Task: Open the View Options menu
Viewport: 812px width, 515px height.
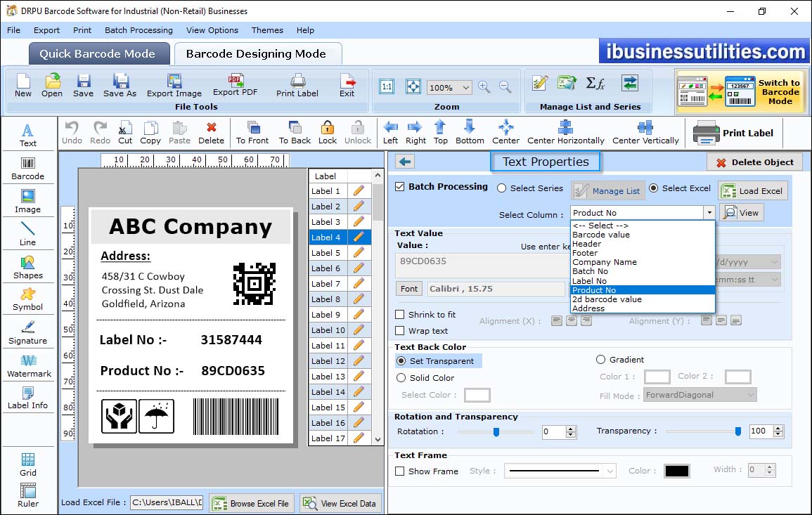Action: click(x=212, y=30)
